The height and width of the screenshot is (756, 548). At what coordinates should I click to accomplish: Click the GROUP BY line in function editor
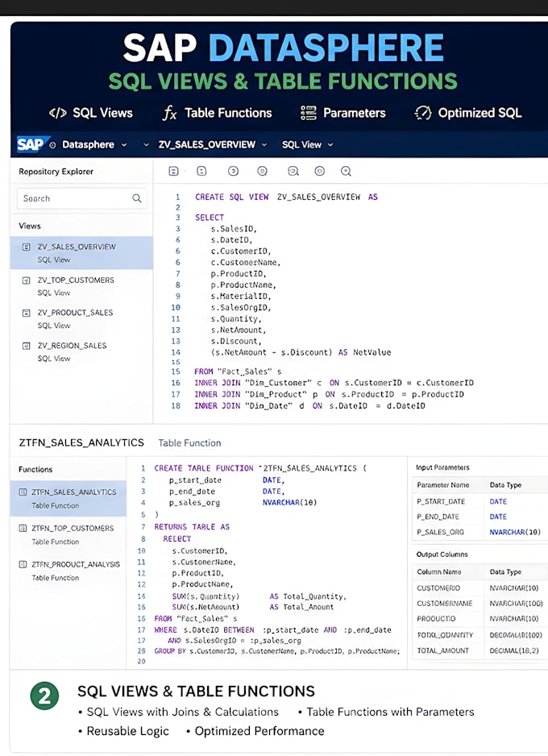tap(277, 651)
